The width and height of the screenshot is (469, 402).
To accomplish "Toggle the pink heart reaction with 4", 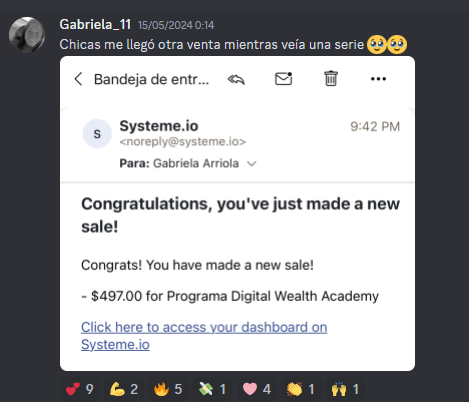I will 257,389.
